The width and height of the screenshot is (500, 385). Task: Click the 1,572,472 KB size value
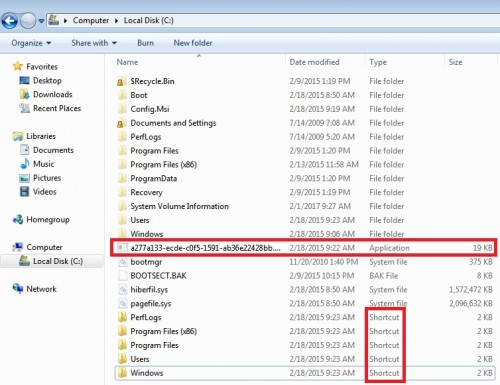(x=471, y=290)
